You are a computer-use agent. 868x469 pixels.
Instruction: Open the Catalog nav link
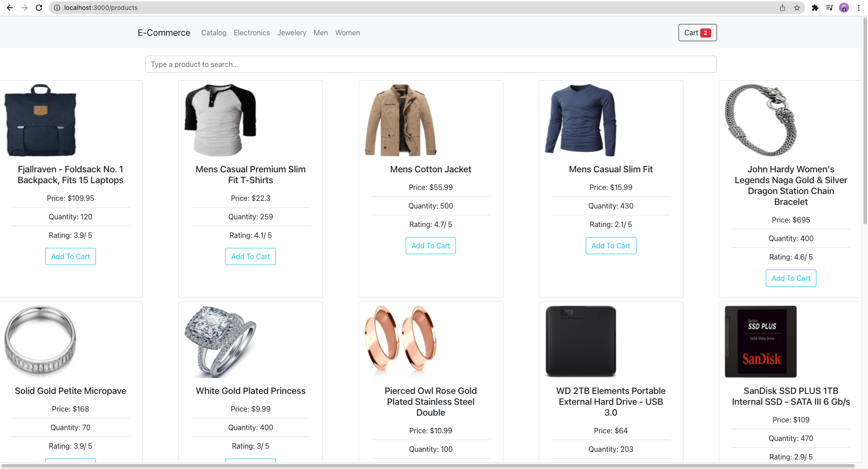click(214, 33)
